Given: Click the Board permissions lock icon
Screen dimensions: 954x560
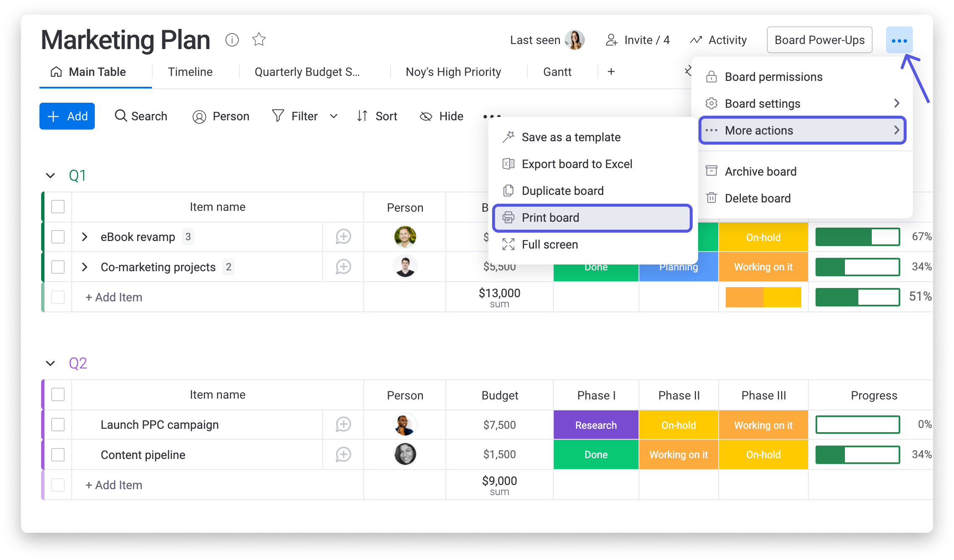Looking at the screenshot, I should tap(712, 77).
